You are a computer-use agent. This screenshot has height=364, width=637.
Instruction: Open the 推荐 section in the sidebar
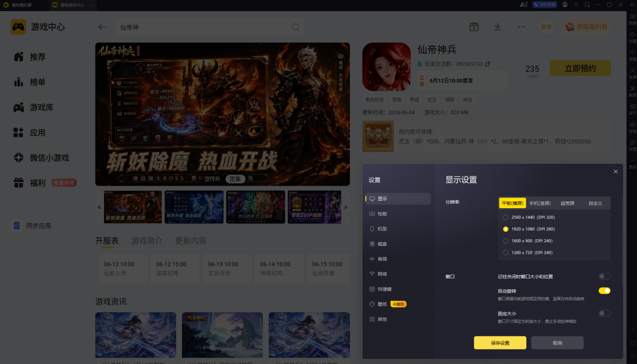point(30,57)
